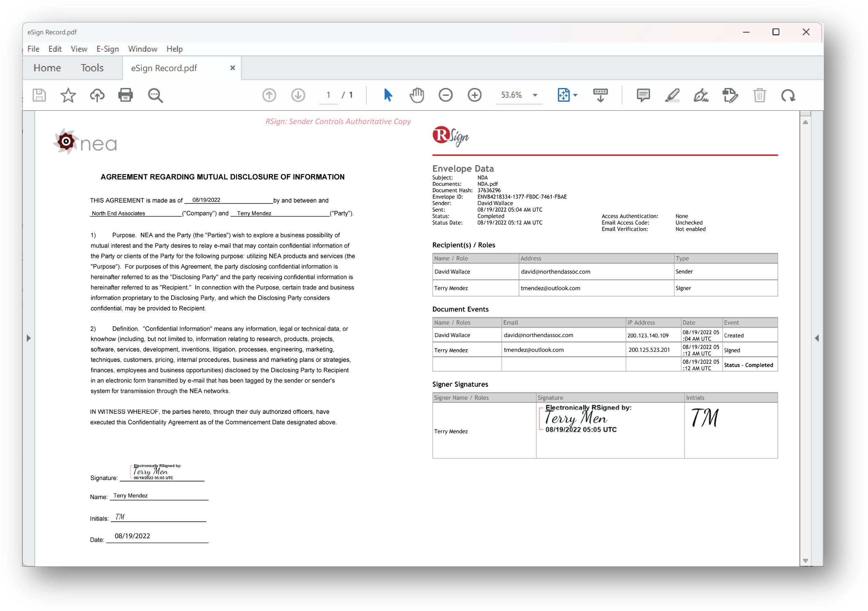868x611 pixels.
Task: Click the page number input field
Action: tap(328, 95)
